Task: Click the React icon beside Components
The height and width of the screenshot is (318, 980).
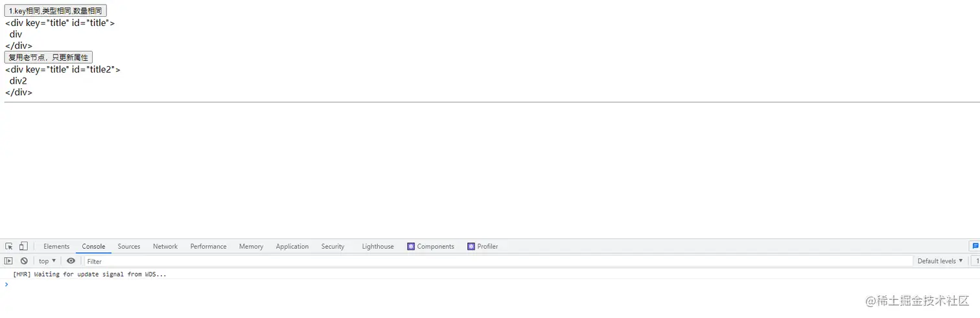Action: 411,246
